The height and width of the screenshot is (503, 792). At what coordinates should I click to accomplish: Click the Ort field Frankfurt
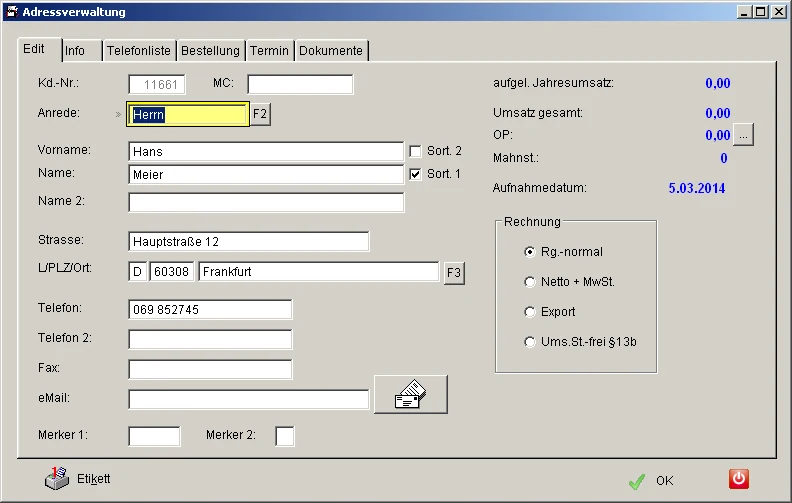[319, 272]
